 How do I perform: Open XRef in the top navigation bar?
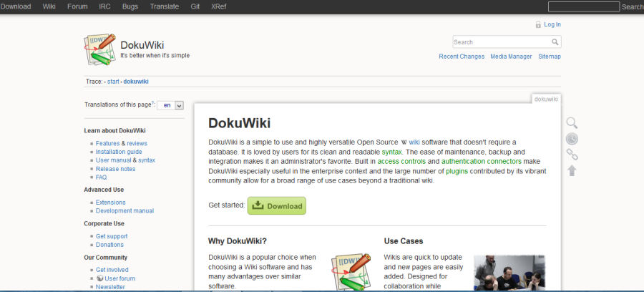tap(218, 6)
